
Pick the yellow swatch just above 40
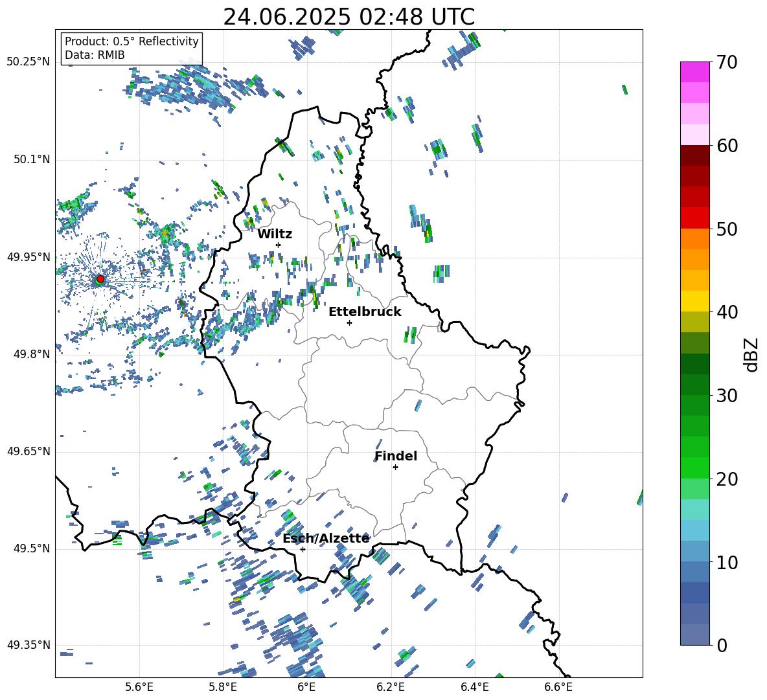click(694, 301)
